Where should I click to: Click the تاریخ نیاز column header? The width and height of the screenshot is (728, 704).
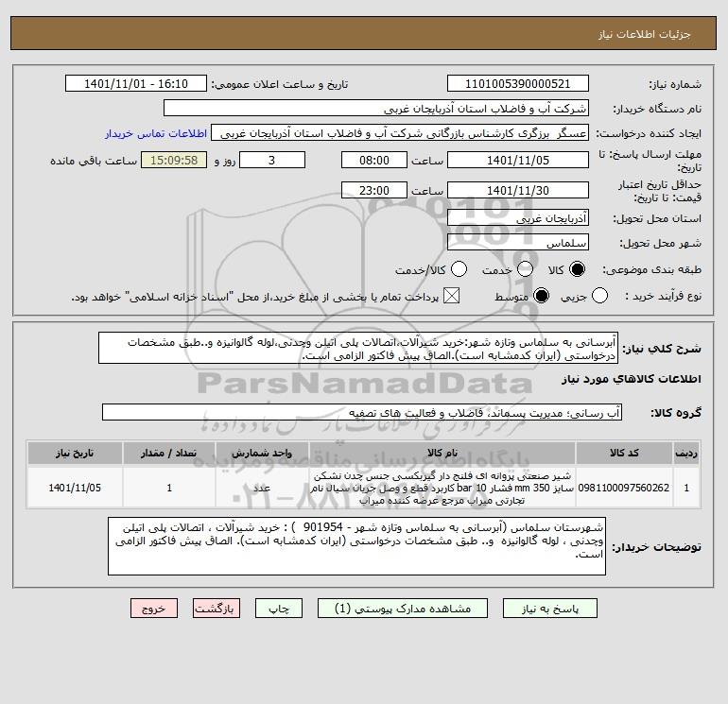(x=75, y=453)
